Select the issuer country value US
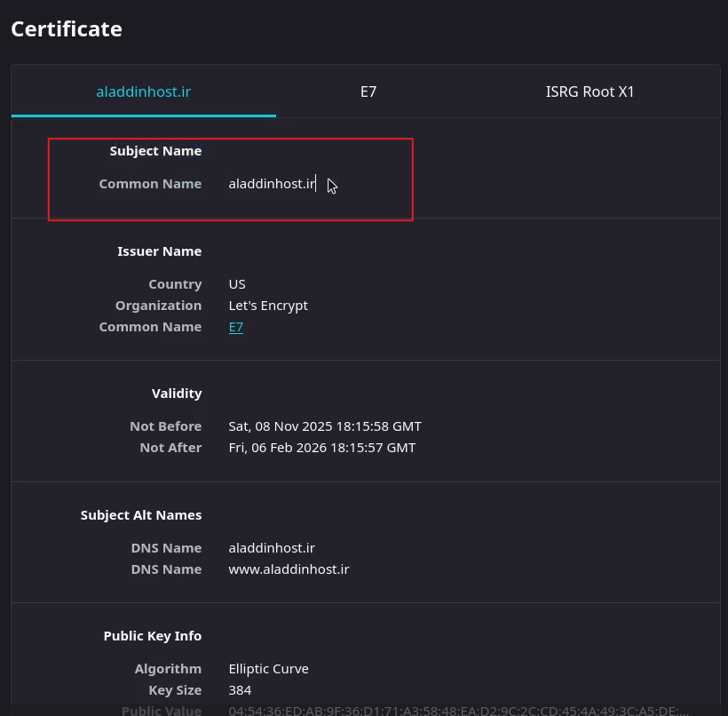This screenshot has width=728, height=716. (237, 284)
